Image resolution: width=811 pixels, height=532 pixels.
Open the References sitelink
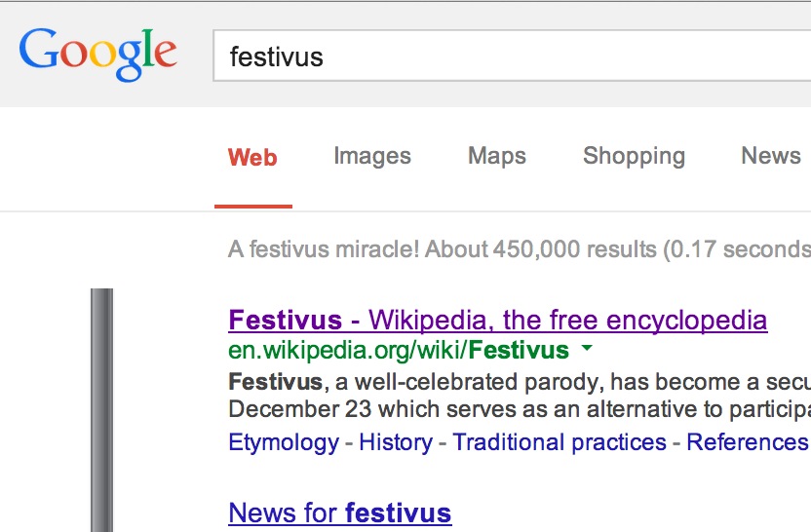747,442
